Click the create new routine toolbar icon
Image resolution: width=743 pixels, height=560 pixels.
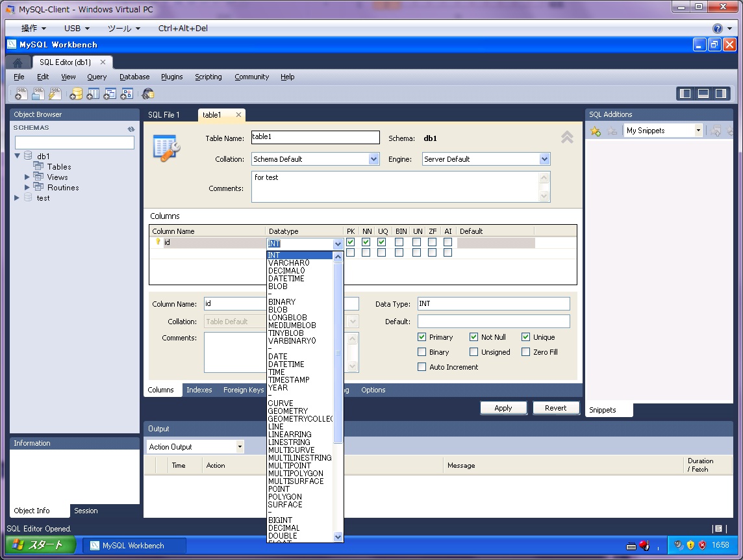pyautogui.click(x=127, y=94)
